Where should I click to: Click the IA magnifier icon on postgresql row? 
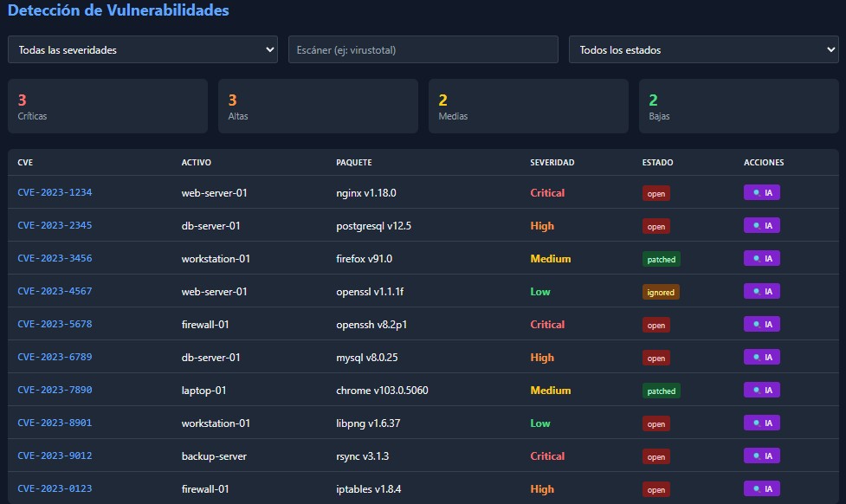(761, 225)
